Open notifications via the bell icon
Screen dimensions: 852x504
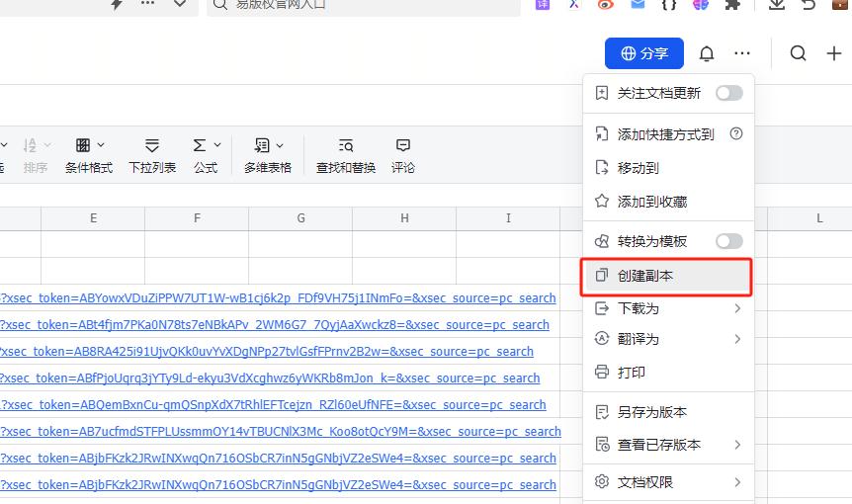[x=707, y=53]
